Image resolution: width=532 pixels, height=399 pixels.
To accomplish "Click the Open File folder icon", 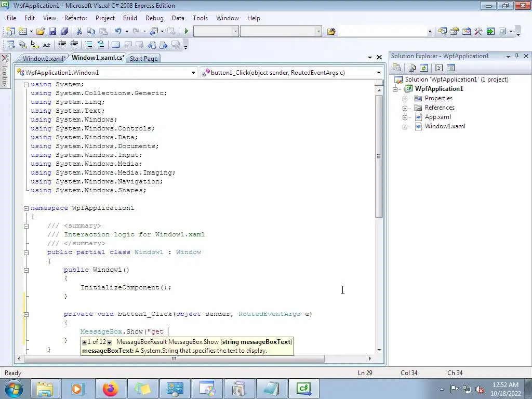I will pyautogui.click(x=41, y=31).
